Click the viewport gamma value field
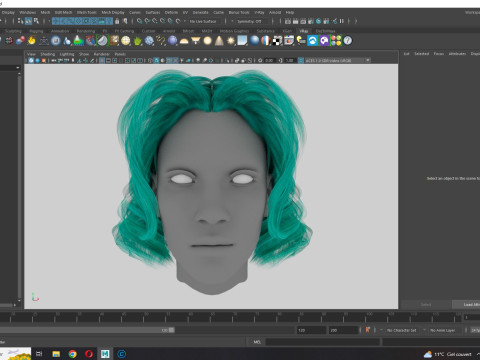 tap(290, 60)
